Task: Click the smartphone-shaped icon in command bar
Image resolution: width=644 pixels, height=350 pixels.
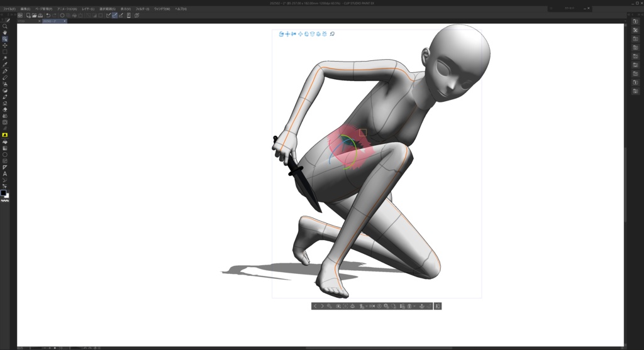Action: (x=129, y=15)
